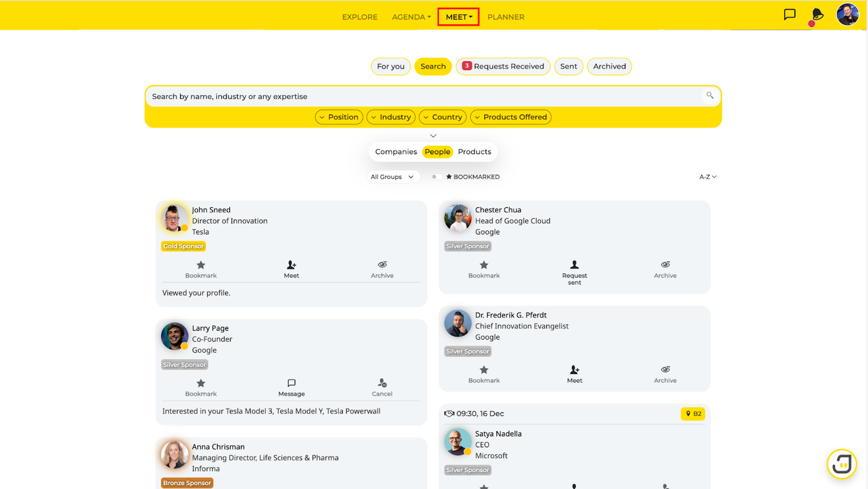Image resolution: width=868 pixels, height=489 pixels.
Task: Switch to the For you tab
Action: [391, 66]
